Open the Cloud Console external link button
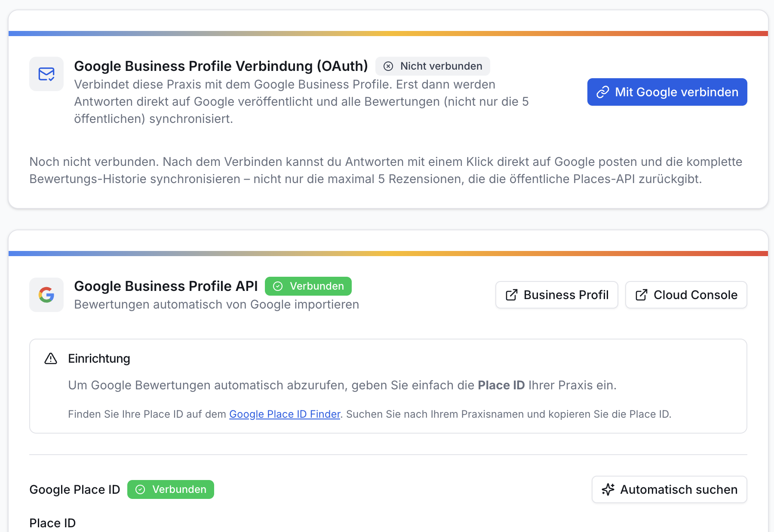Viewport: 774px width, 532px height. (686, 295)
